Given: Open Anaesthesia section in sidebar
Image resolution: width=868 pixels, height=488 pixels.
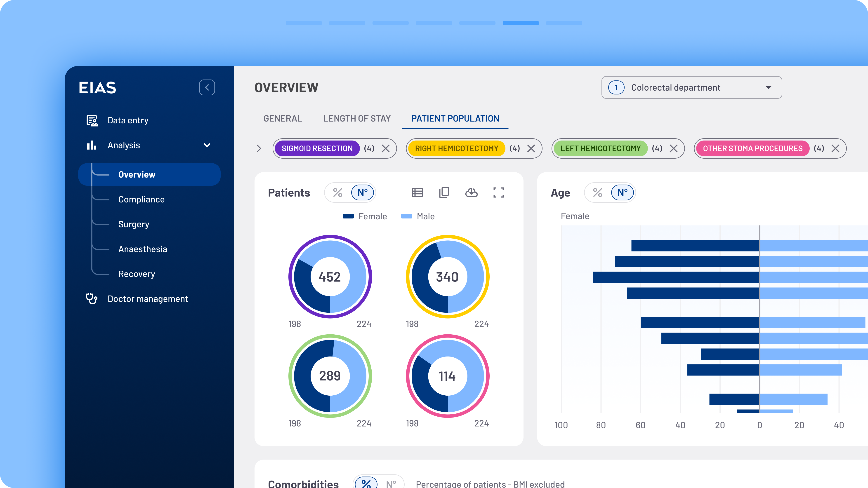Looking at the screenshot, I should [143, 249].
